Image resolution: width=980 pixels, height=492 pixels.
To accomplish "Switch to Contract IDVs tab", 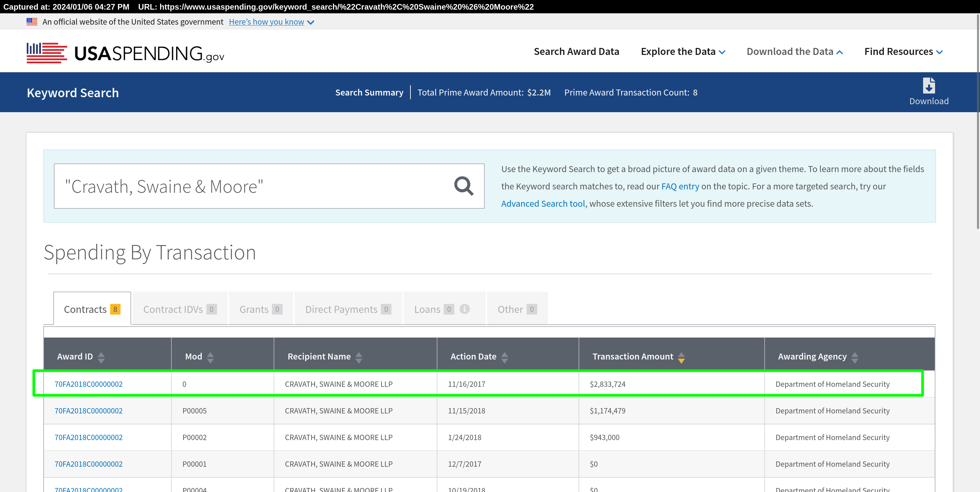I will [180, 309].
